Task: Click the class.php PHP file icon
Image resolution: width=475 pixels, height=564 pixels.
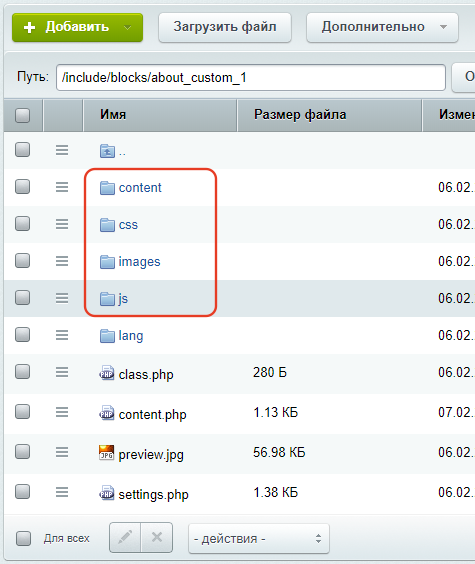Action: 107,373
